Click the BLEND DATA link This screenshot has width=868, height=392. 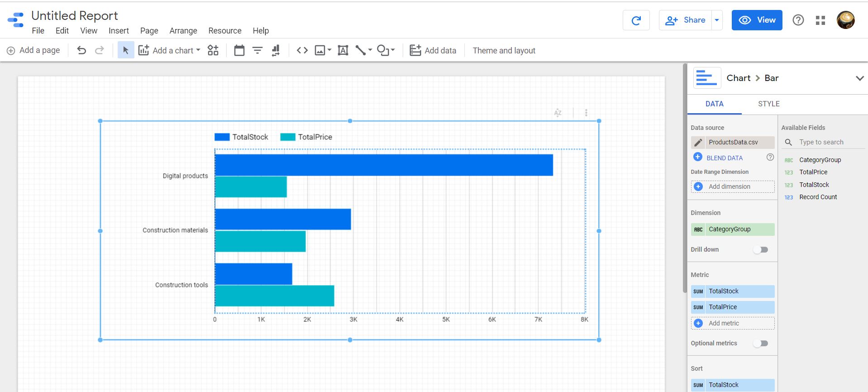click(x=724, y=158)
